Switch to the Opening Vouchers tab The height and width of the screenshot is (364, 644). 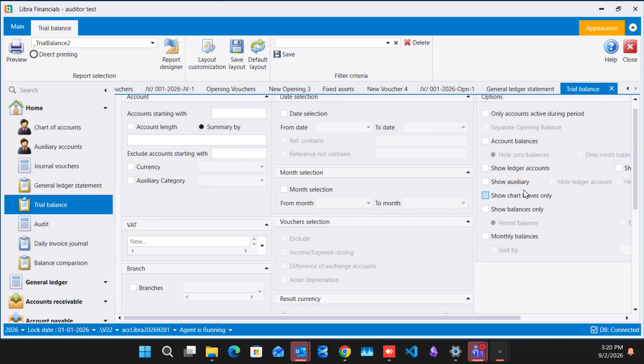point(231,89)
